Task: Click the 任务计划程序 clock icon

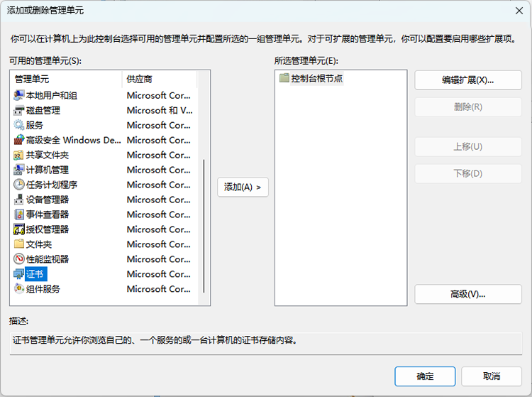Action: click(18, 185)
